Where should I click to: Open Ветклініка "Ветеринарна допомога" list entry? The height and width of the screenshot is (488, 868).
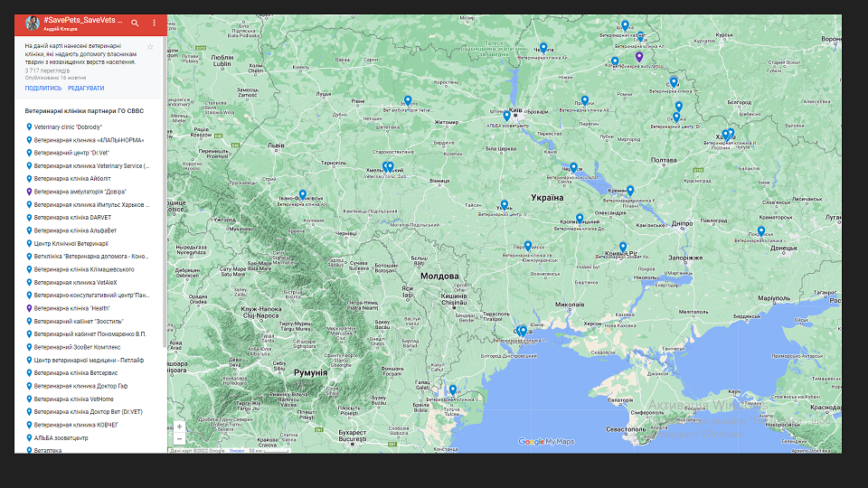[x=91, y=257]
